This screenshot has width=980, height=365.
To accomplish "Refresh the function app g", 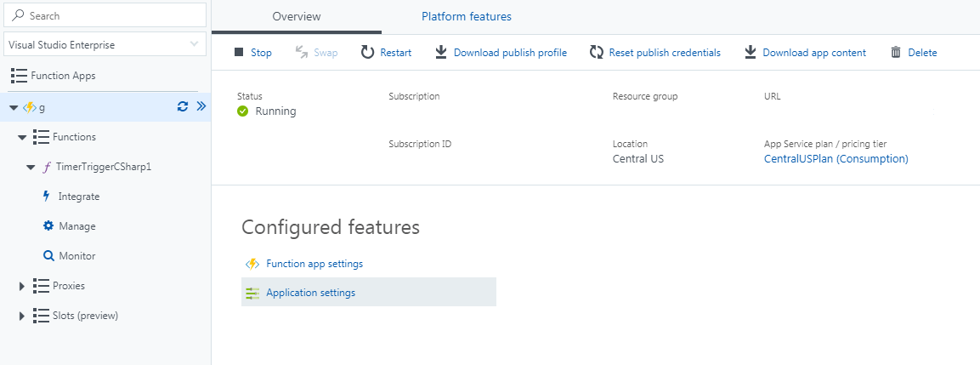I will pos(182,106).
